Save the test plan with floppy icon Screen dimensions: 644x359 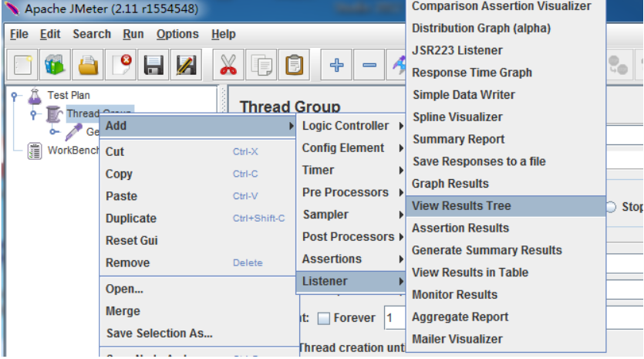[x=153, y=65]
